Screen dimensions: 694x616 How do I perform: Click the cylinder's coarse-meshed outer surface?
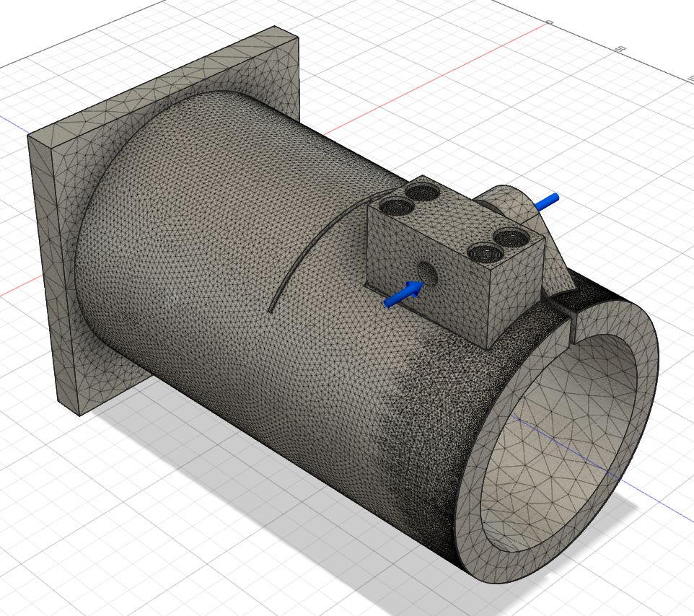[216, 216]
